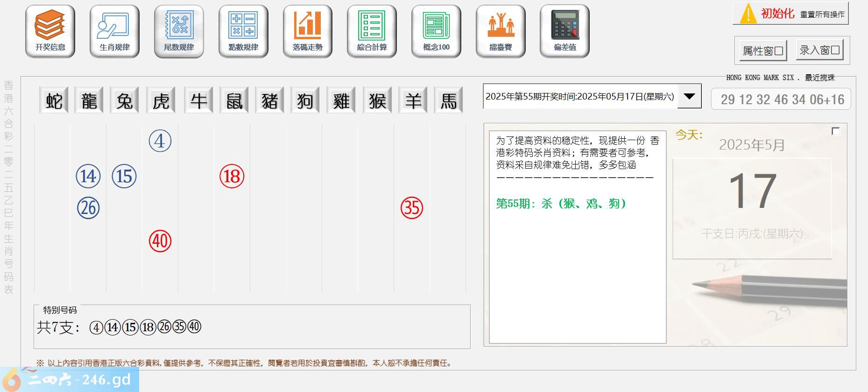Open the 擂臺賽 podium icon
868x392 pixels.
coord(501,31)
